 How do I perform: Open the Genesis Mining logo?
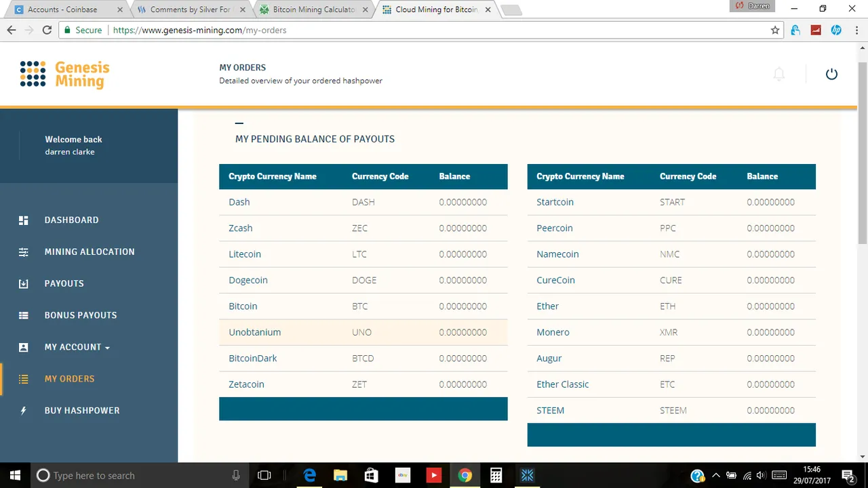click(64, 75)
